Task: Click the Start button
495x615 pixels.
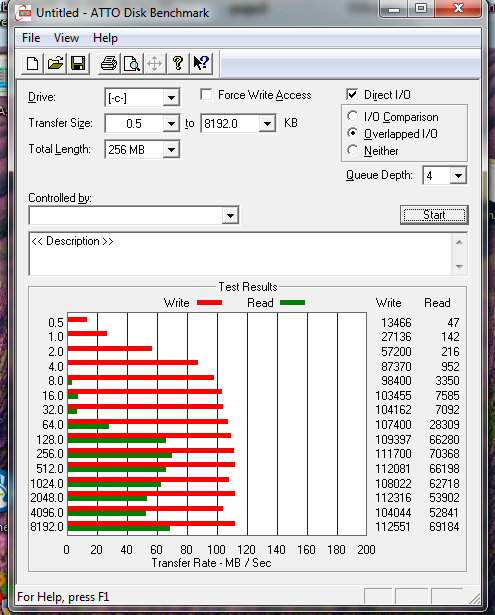Action: tap(434, 215)
